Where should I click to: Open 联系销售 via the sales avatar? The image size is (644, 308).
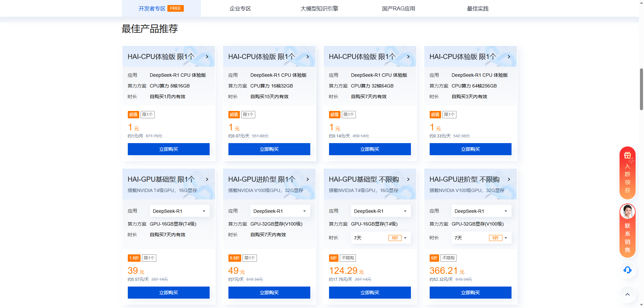point(628,212)
